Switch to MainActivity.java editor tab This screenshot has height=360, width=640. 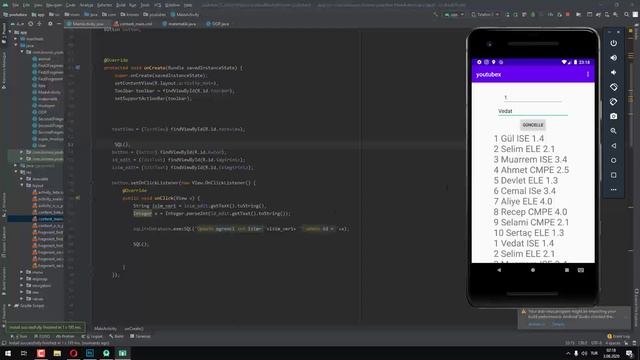click(x=86, y=24)
